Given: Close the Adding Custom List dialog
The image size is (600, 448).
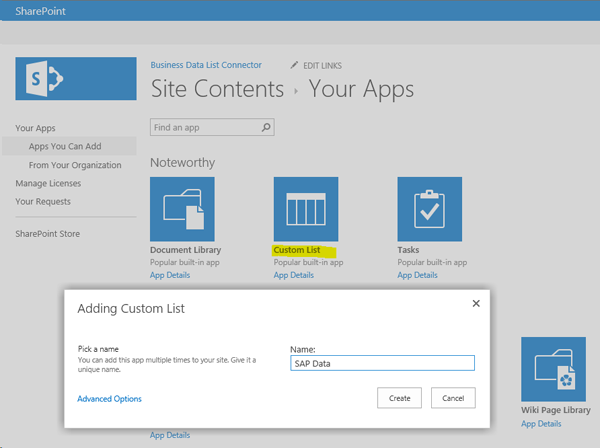Looking at the screenshot, I should click(x=475, y=303).
